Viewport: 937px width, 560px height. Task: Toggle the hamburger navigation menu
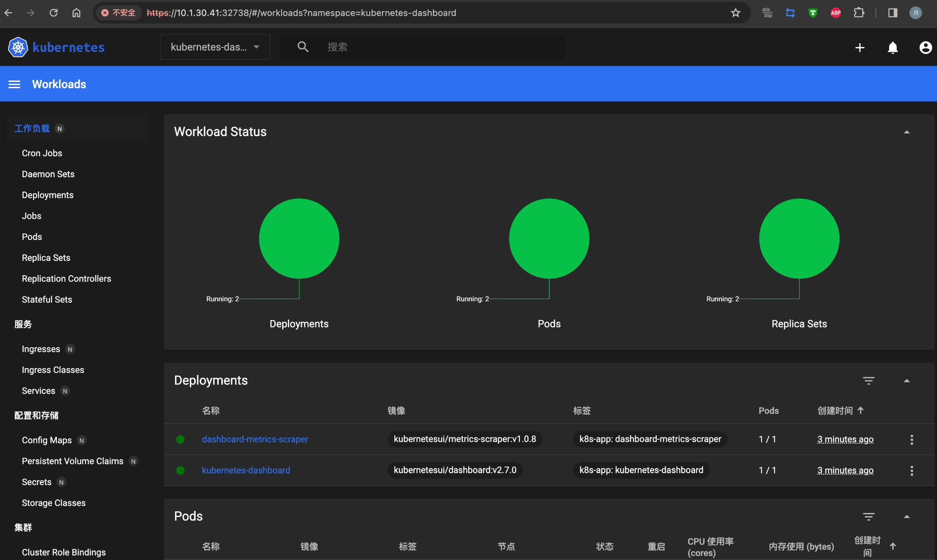pyautogui.click(x=14, y=84)
